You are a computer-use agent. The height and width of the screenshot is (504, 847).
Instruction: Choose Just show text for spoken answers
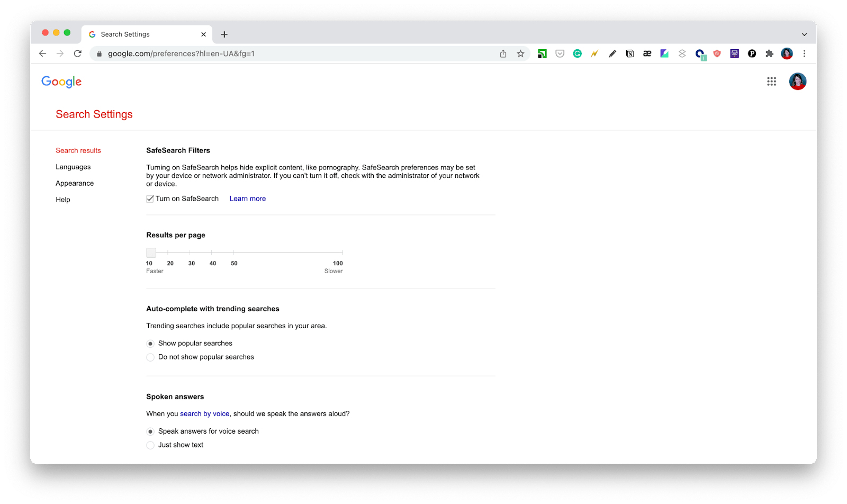(150, 445)
